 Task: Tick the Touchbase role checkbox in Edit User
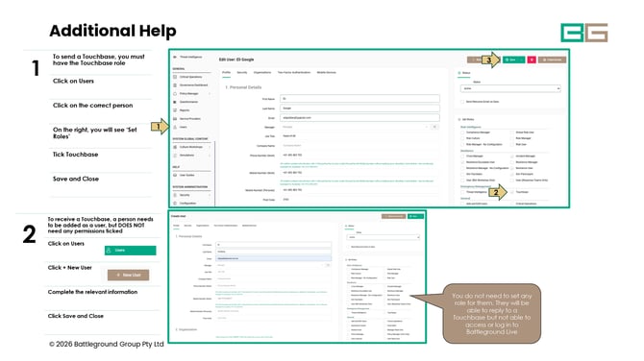pos(512,192)
